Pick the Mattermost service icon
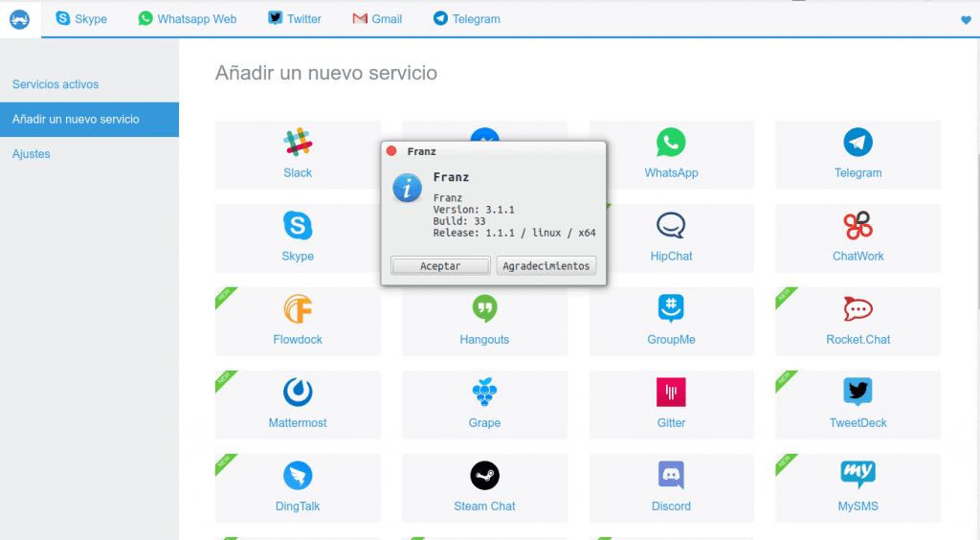980x540 pixels. [x=298, y=393]
